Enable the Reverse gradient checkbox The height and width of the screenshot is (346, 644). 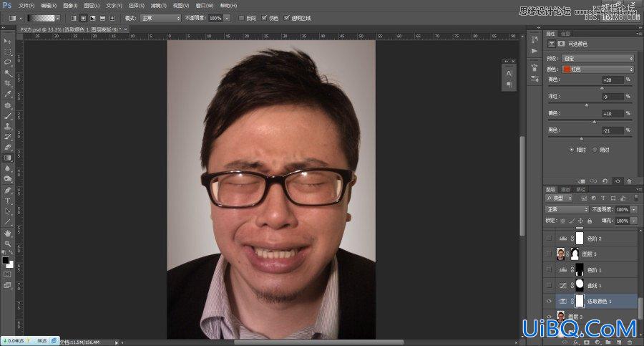click(x=242, y=18)
